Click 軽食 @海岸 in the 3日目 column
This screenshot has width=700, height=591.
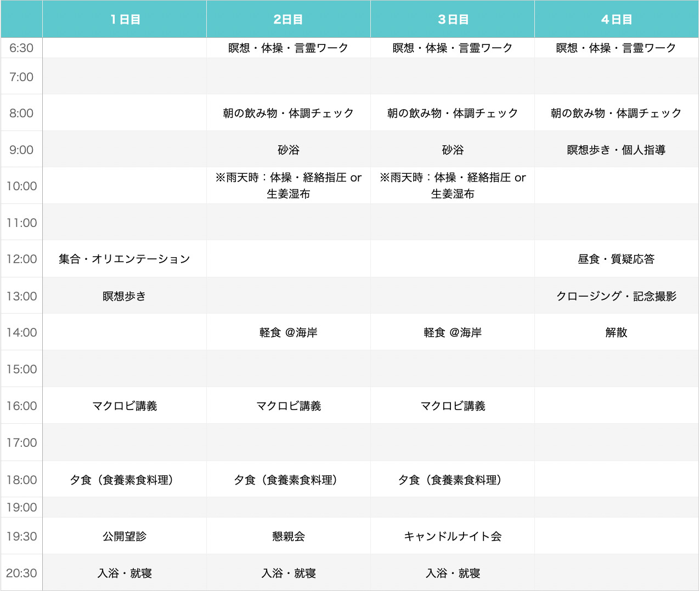(x=453, y=332)
